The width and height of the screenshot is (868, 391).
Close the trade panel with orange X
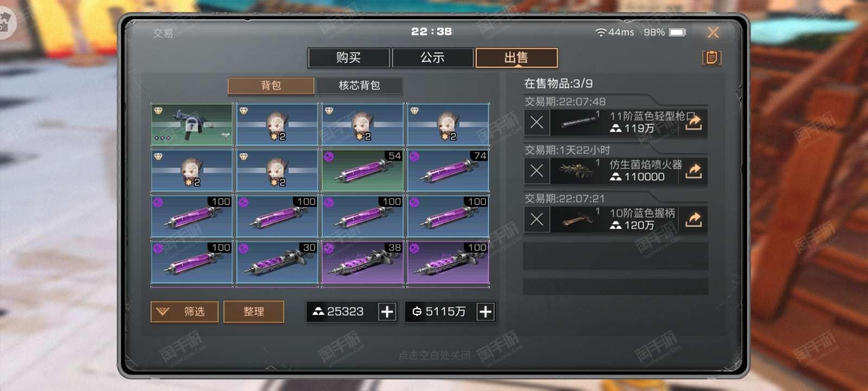[713, 33]
